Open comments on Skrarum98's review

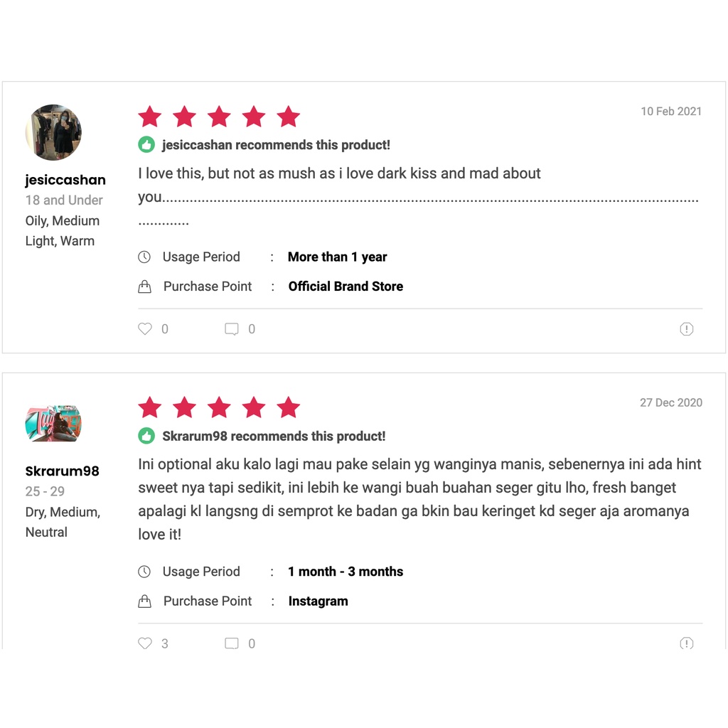point(232,643)
